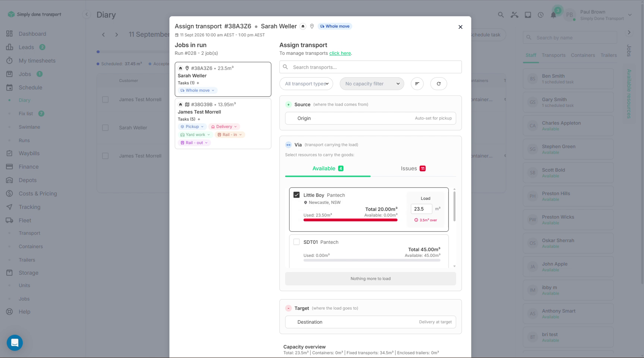Open the Swimlane sidebar item
The image size is (644, 358).
click(x=29, y=127)
